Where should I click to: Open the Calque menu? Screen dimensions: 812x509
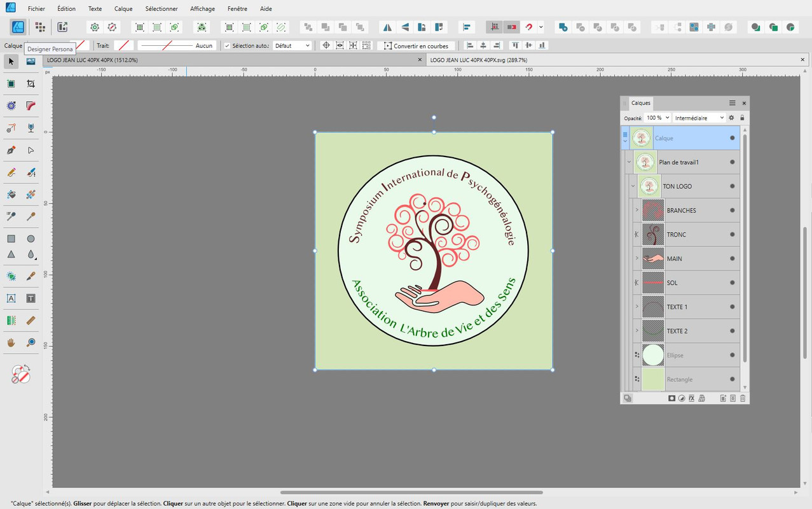[x=123, y=9]
